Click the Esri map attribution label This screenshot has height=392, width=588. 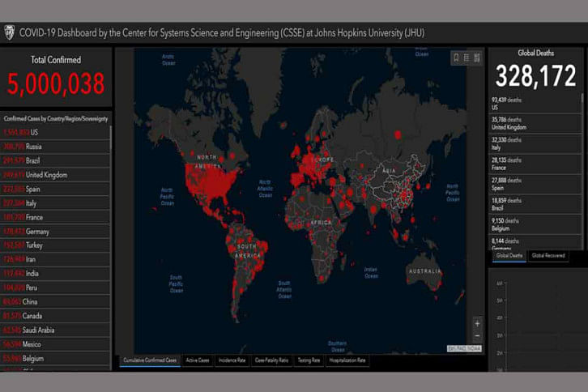pos(464,348)
